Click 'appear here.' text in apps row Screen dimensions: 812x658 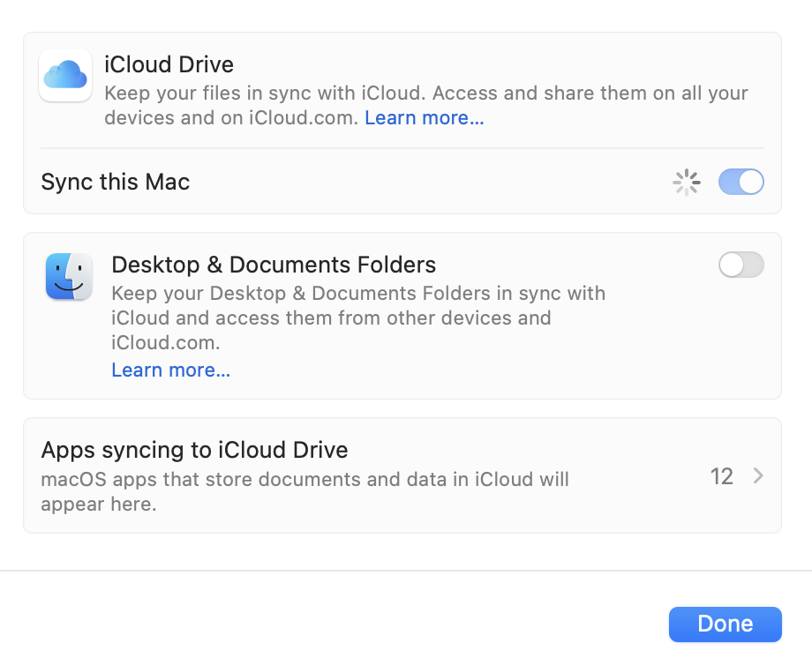point(98,505)
